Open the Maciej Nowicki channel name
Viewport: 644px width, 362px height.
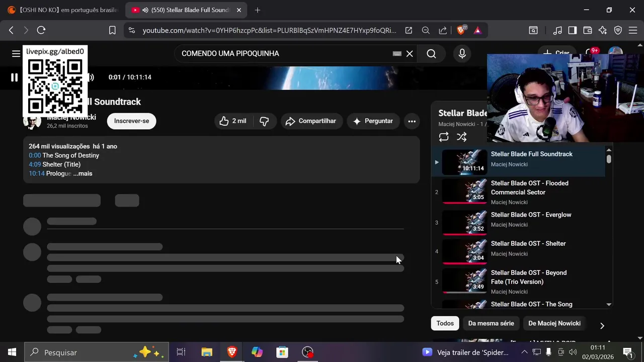point(71,117)
